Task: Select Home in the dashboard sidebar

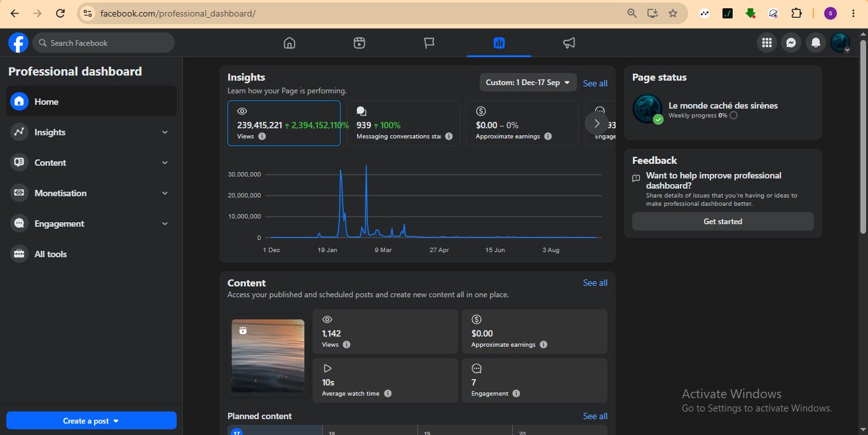Action: click(92, 102)
